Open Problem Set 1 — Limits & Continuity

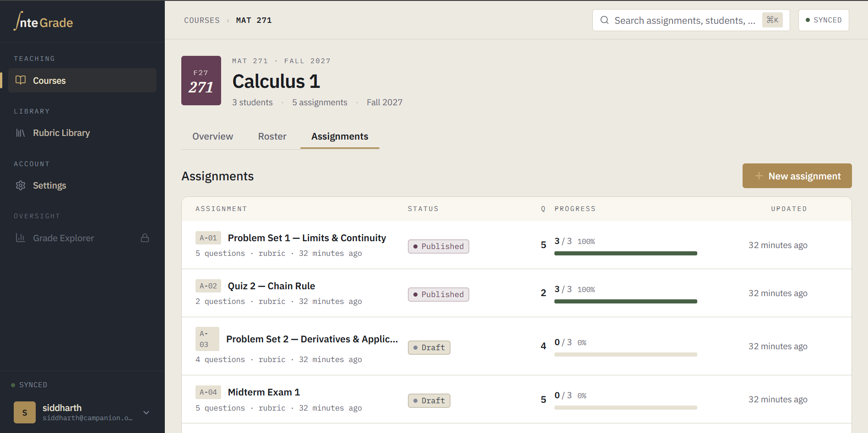click(307, 238)
